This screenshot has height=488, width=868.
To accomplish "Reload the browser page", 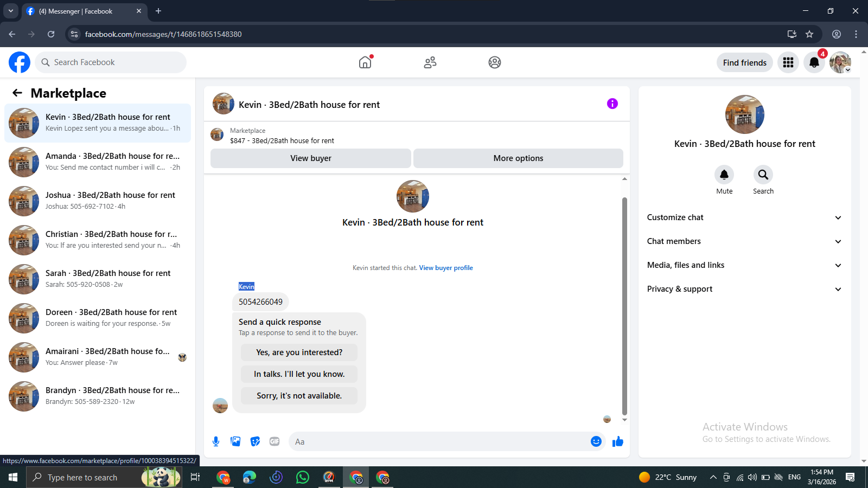I will coord(51,34).
